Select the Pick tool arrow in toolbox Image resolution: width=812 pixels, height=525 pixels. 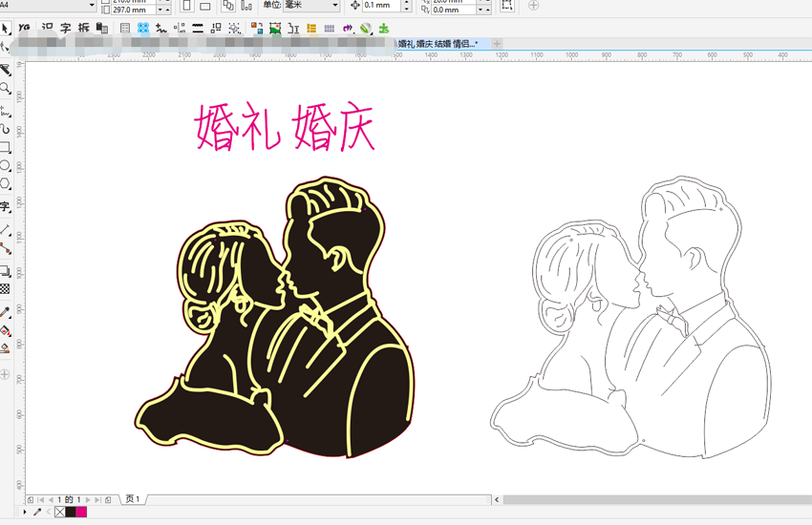click(5, 28)
